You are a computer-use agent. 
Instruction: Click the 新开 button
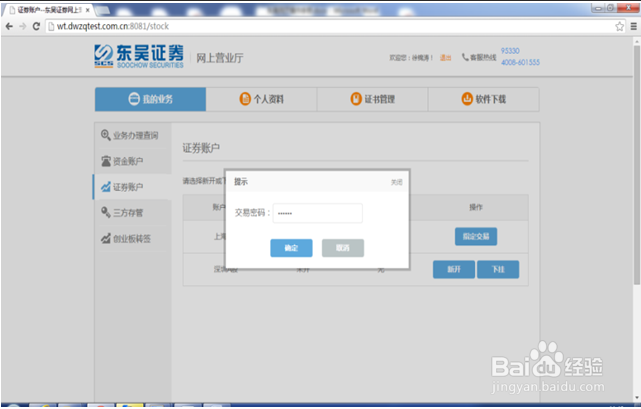[x=454, y=270]
